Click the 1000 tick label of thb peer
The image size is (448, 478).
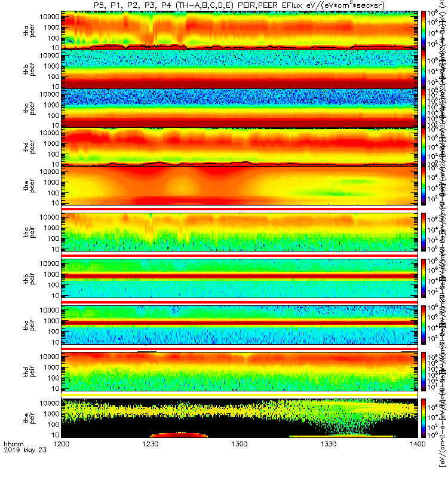click(x=51, y=66)
